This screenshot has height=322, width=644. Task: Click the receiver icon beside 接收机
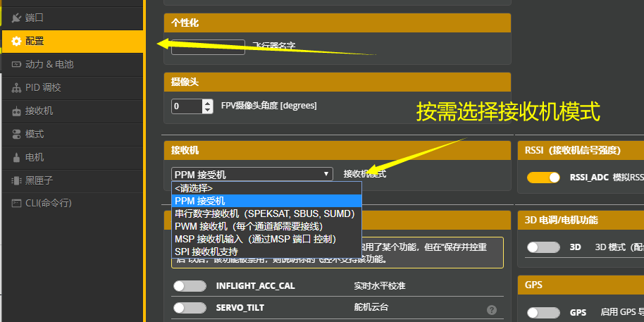[x=16, y=111]
